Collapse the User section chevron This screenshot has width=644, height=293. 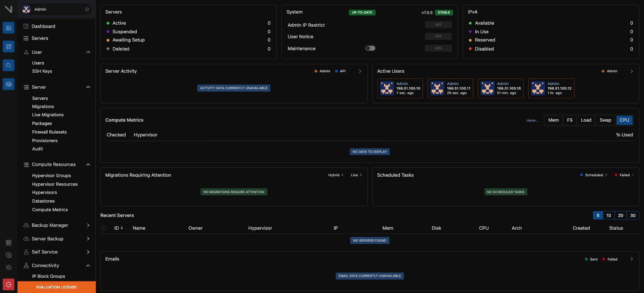point(88,52)
